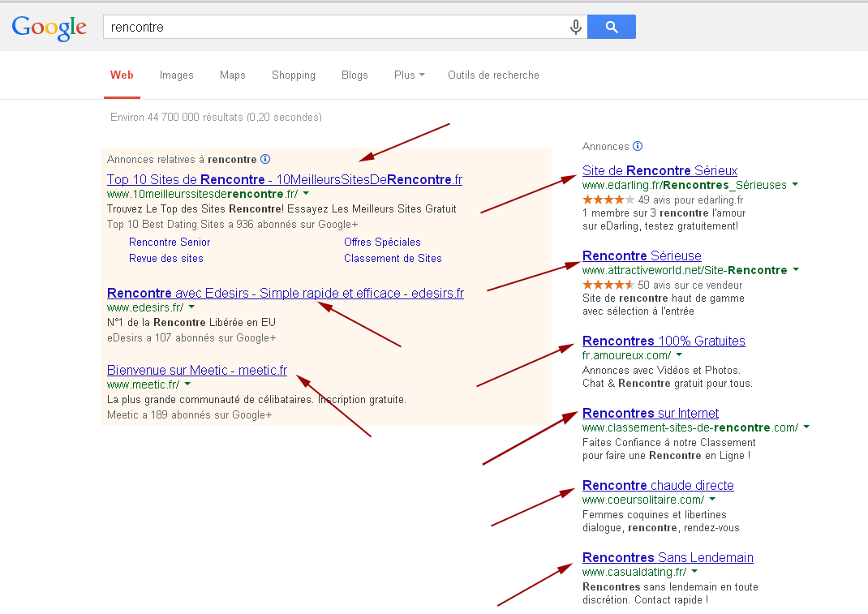The image size is (868, 614).
Task: Switch to the Web tab
Action: (x=122, y=75)
